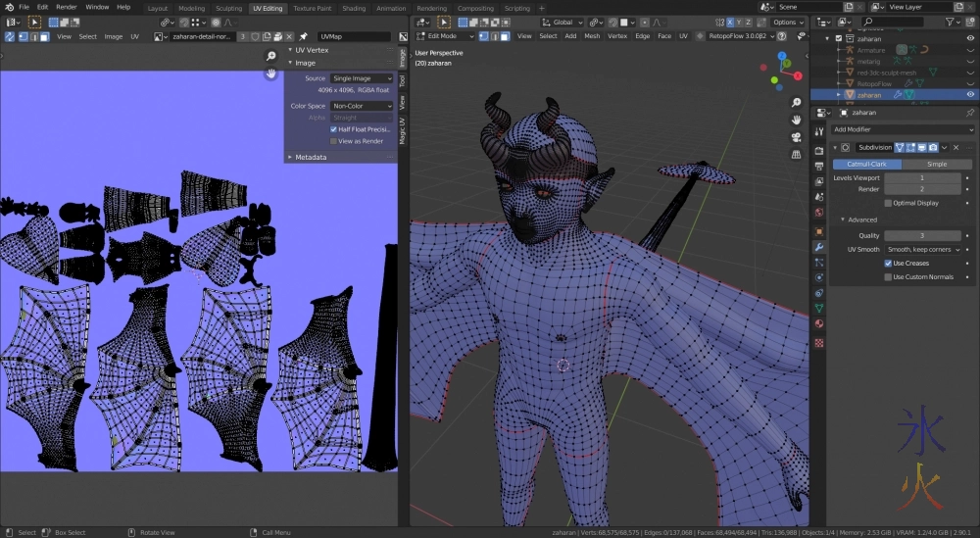Enable View as Render checkbox

(x=334, y=141)
